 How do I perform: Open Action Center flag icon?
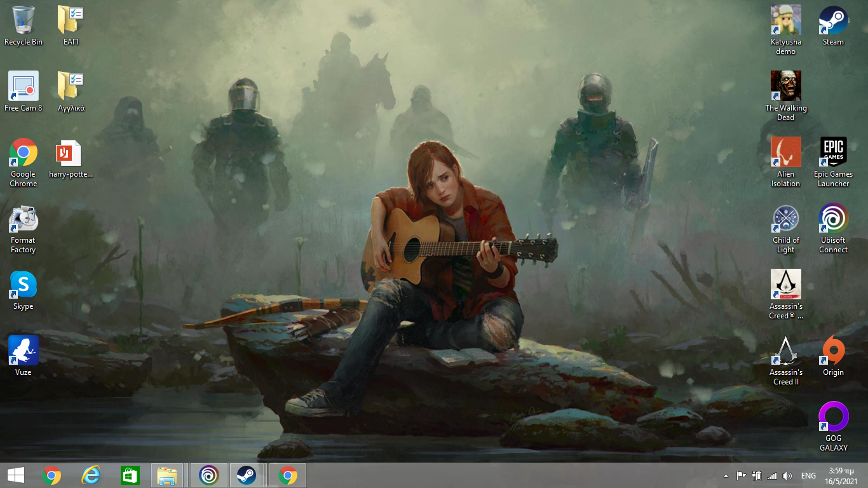[741, 476]
